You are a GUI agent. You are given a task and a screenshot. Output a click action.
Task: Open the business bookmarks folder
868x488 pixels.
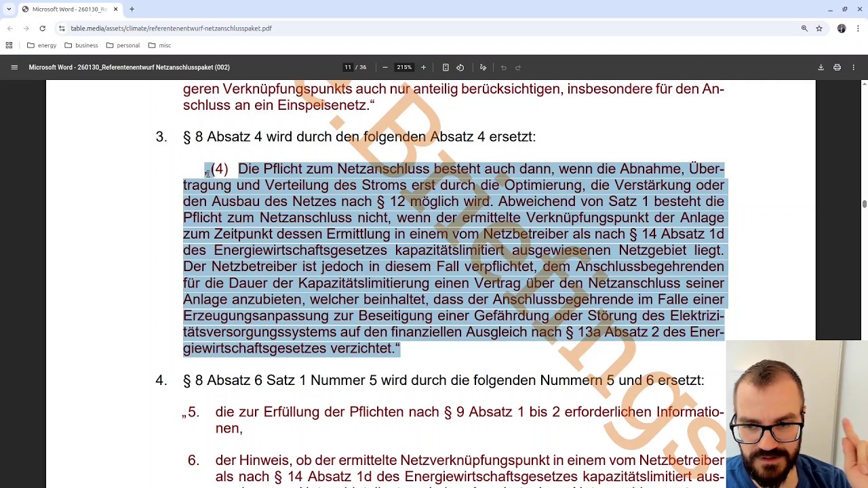(81, 45)
